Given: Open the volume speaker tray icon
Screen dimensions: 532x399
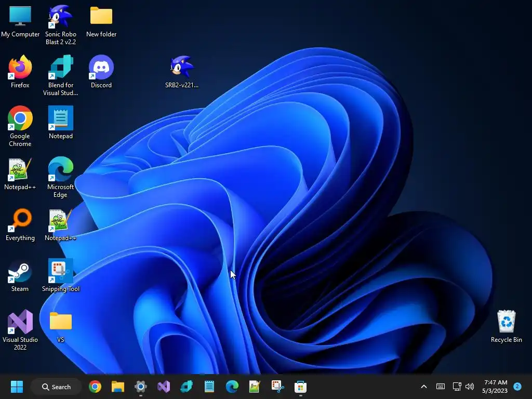Looking at the screenshot, I should tap(470, 387).
